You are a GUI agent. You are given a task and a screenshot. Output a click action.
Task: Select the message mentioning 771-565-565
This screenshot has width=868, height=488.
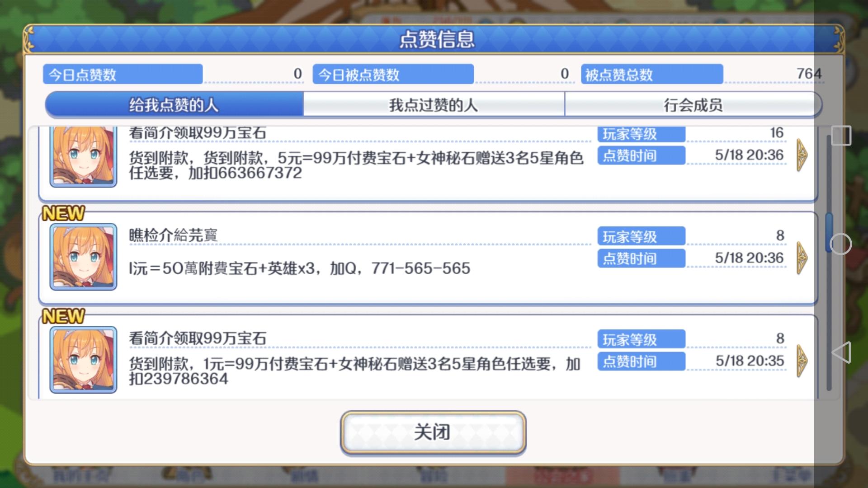(299, 268)
